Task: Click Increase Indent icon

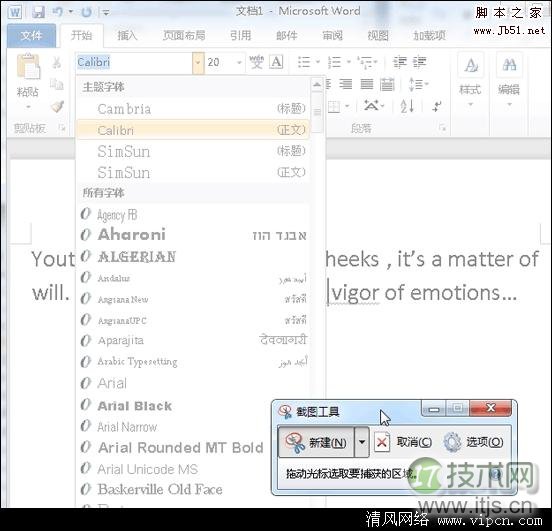Action: pyautogui.click(x=420, y=62)
